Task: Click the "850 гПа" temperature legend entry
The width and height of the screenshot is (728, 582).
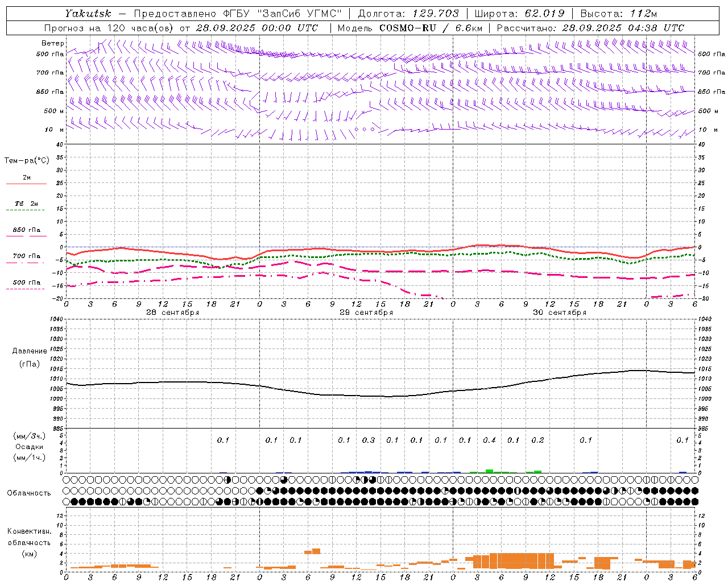Action: tap(27, 230)
